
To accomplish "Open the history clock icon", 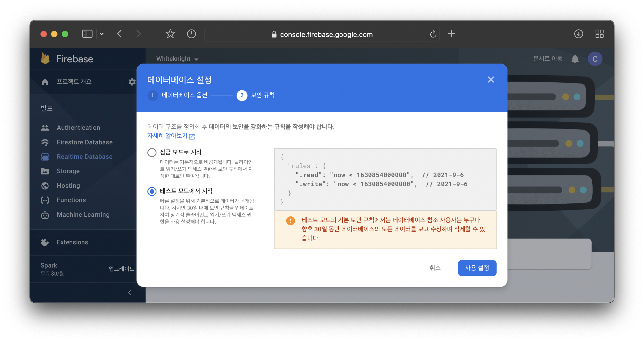I will 191,34.
